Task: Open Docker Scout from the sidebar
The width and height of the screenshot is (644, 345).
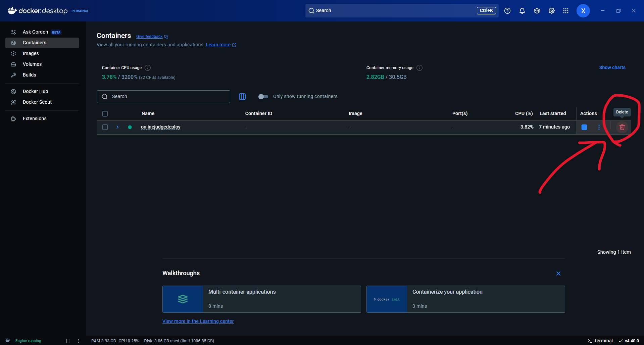Action: pos(42,102)
